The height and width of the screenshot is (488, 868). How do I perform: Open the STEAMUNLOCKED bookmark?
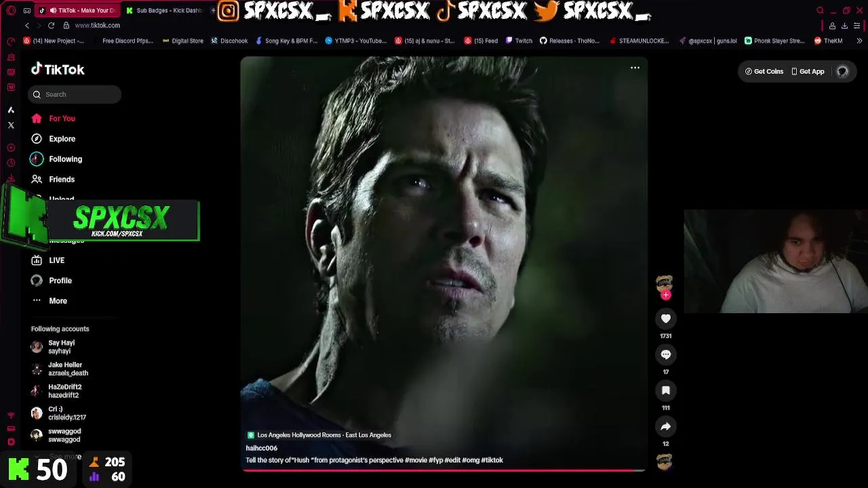[x=639, y=41]
